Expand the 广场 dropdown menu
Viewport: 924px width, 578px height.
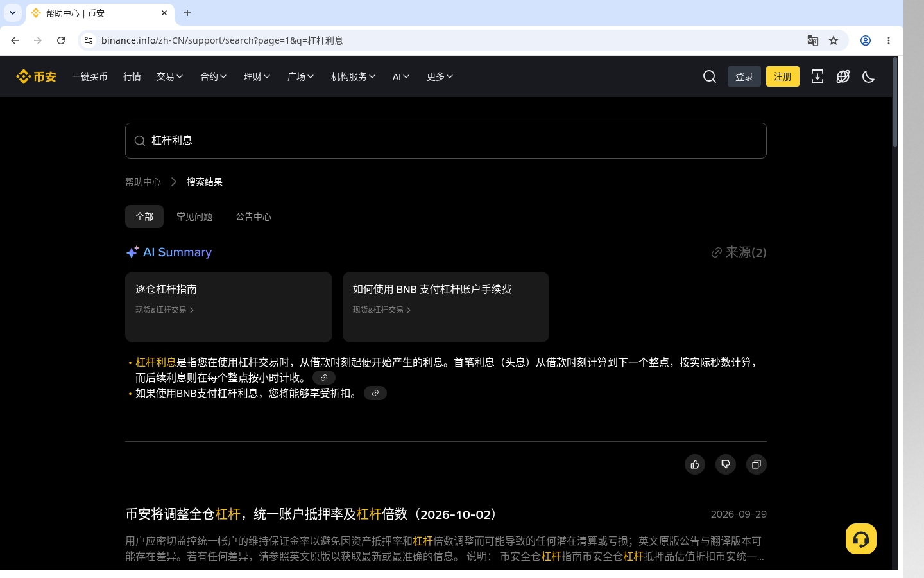point(301,76)
